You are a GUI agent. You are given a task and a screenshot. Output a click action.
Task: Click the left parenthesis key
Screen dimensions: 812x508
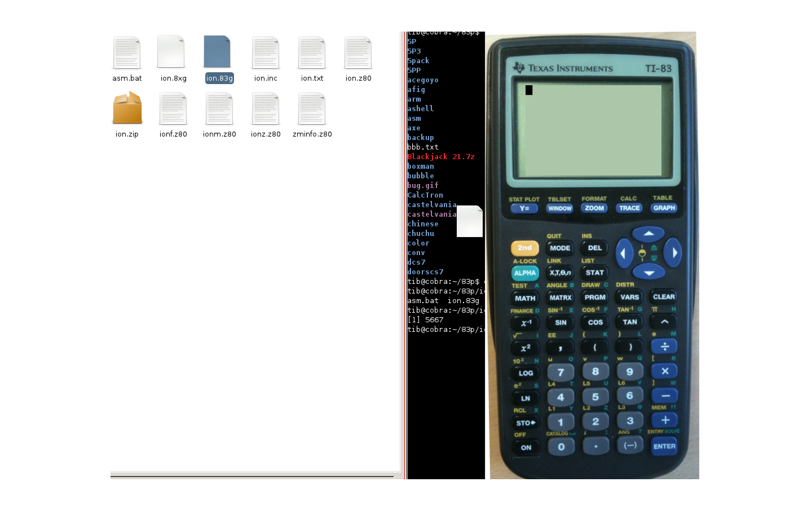tap(595, 347)
